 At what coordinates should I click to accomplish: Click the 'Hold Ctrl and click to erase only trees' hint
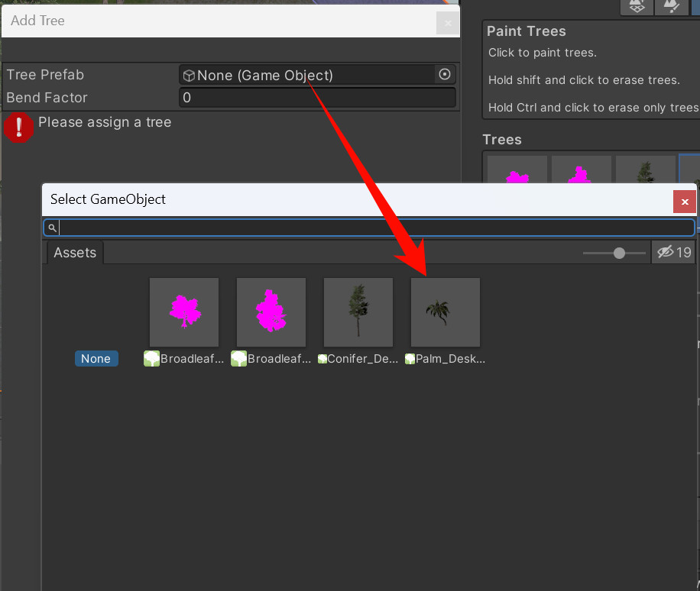tap(593, 108)
